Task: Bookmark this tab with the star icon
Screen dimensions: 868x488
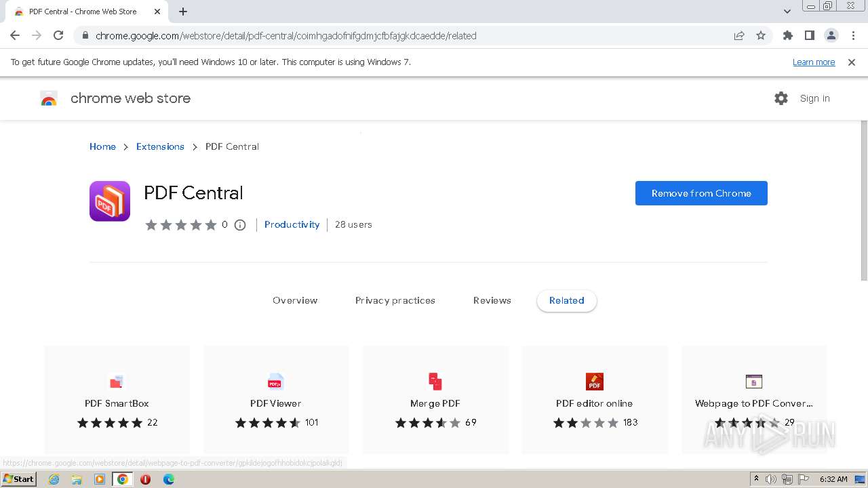Action: click(761, 36)
